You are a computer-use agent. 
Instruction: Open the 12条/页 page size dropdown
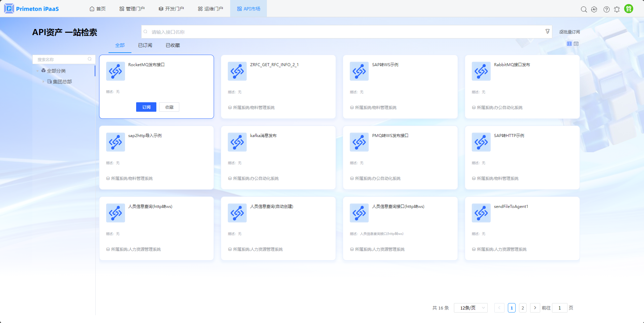470,308
